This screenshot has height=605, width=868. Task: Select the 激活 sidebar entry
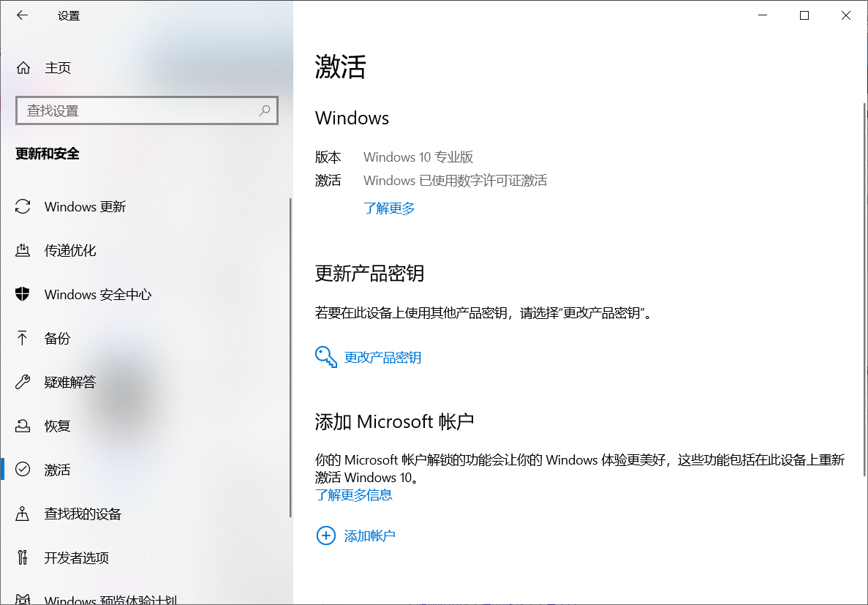click(x=59, y=470)
